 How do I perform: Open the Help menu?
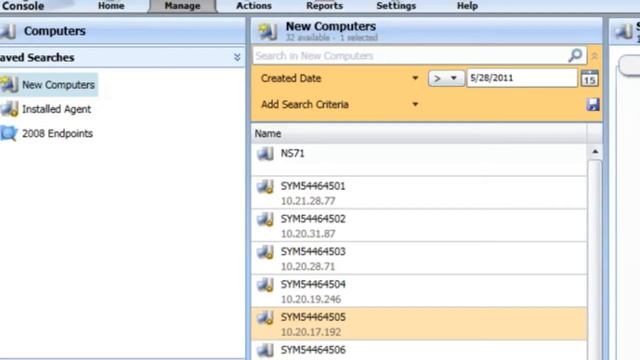(467, 6)
